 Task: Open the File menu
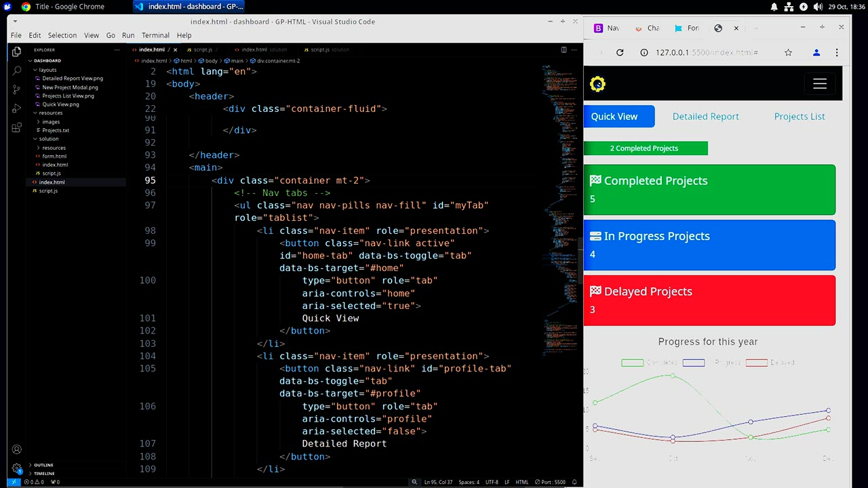[16, 35]
